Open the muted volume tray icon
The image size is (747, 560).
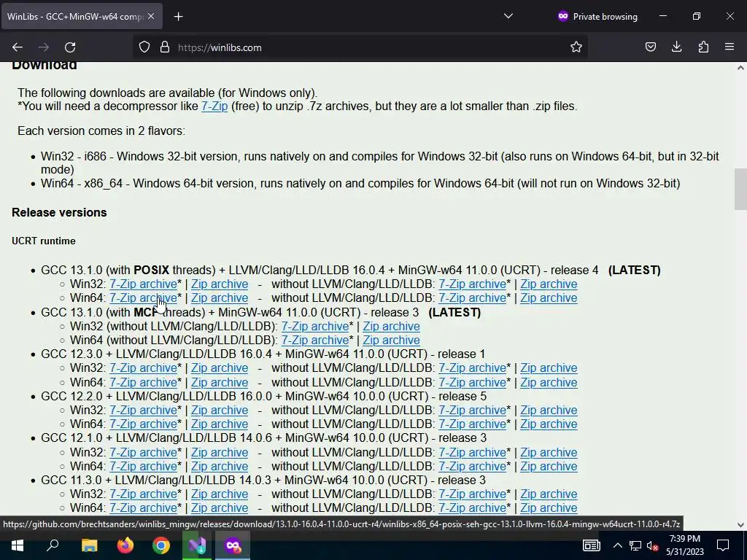click(x=653, y=545)
